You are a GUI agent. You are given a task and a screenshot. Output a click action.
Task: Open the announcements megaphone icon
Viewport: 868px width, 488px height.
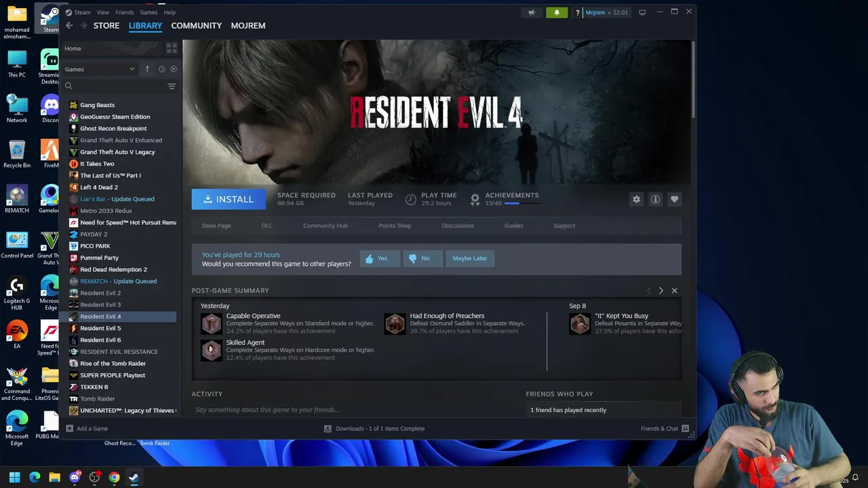(532, 12)
